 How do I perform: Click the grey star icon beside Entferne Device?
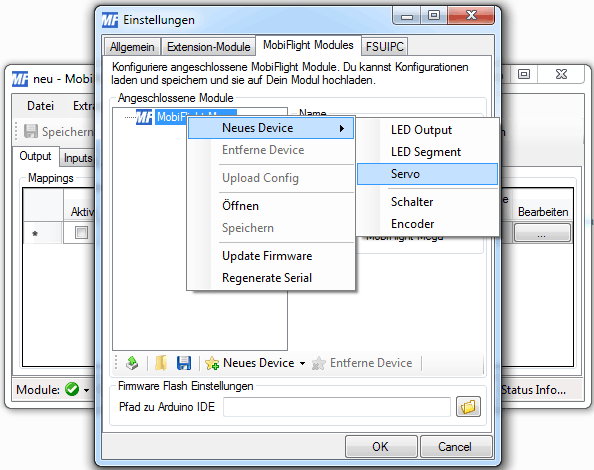(319, 363)
